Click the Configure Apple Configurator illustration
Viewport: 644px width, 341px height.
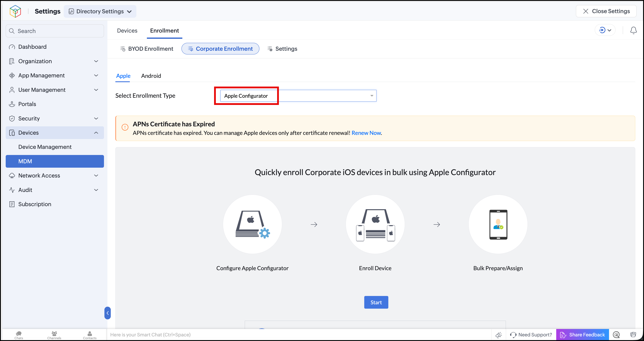point(253,224)
